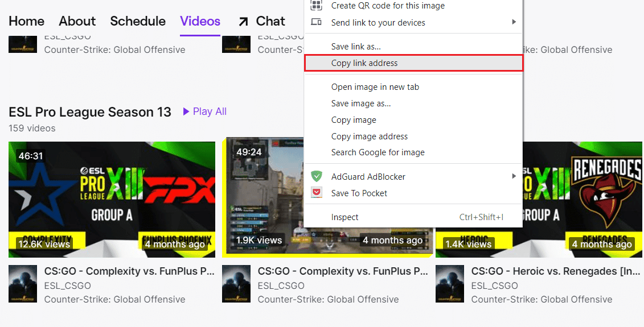This screenshot has height=327, width=644.
Task: Choose Save To Pocket entry
Action: click(x=413, y=193)
